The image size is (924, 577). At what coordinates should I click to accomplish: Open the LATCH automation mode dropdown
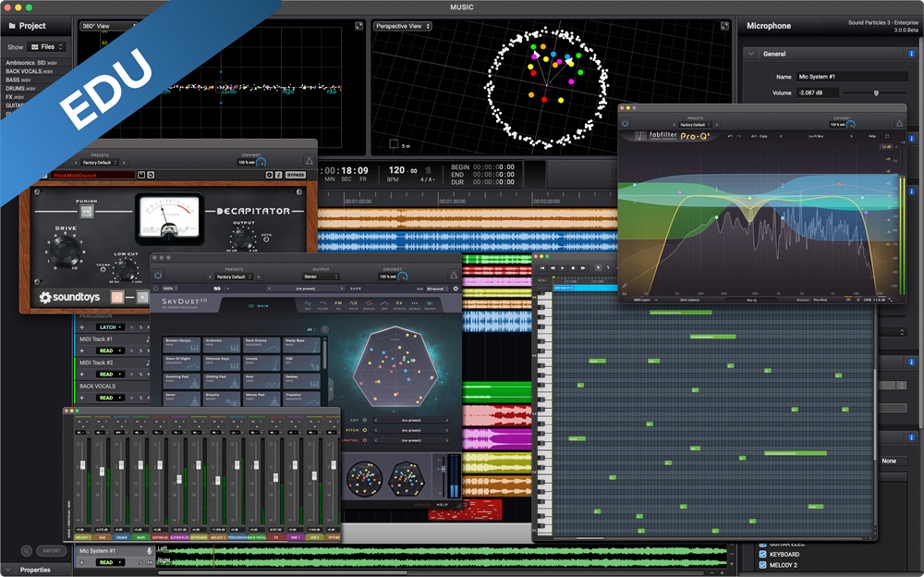coord(110,326)
